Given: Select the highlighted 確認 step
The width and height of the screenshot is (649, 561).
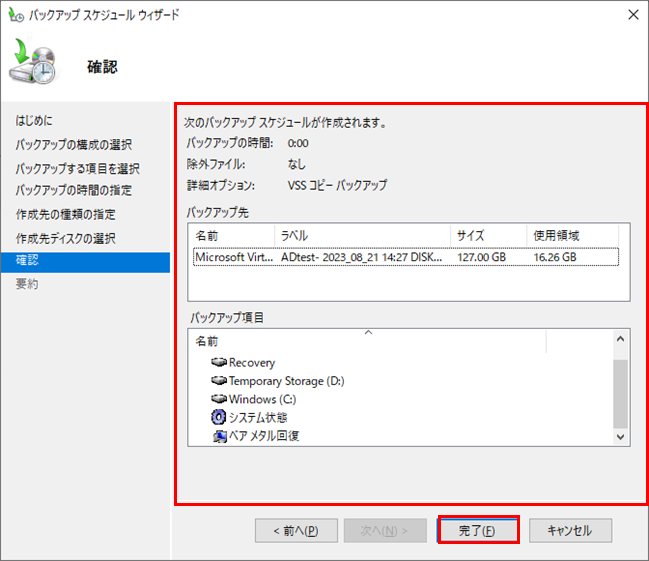Looking at the screenshot, I should pyautogui.click(x=85, y=262).
